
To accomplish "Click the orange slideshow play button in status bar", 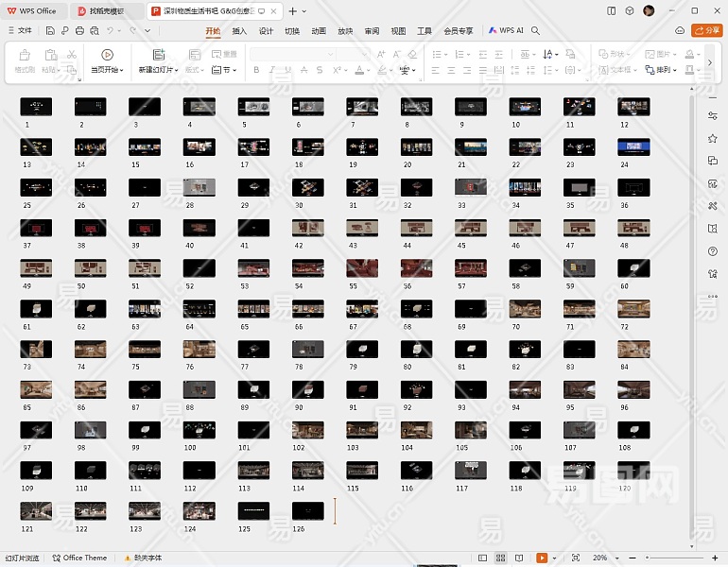I will click(542, 558).
